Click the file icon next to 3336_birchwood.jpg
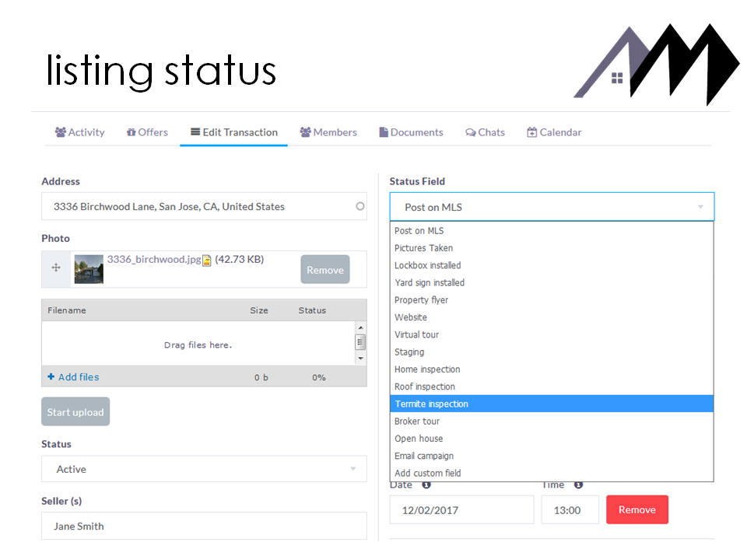The height and width of the screenshot is (560, 747). click(207, 261)
